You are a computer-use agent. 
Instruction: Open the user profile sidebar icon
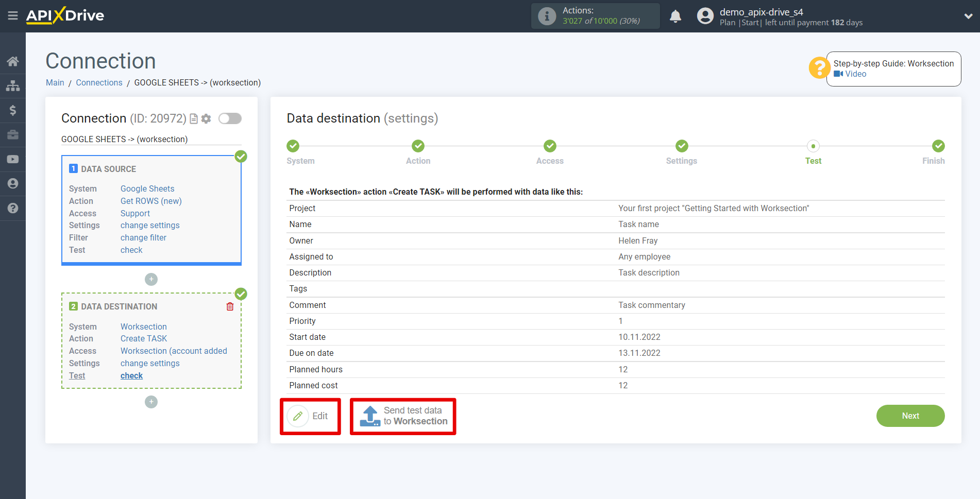pos(13,184)
